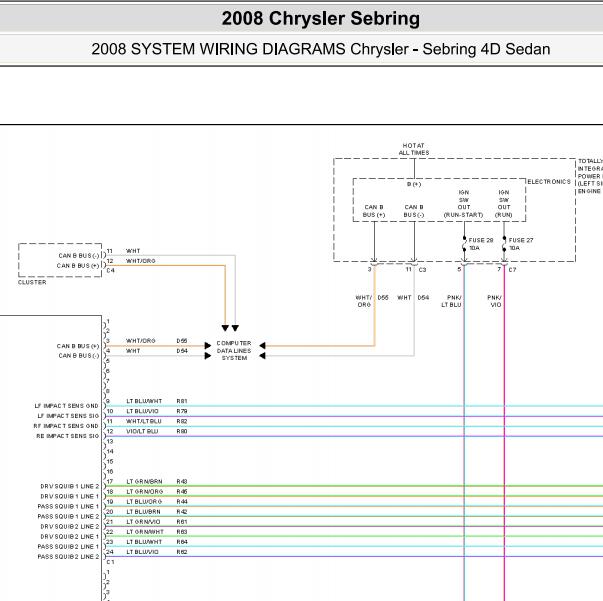Click the 'FUSE 27' 10A label
The image size is (603, 601).
(521, 244)
